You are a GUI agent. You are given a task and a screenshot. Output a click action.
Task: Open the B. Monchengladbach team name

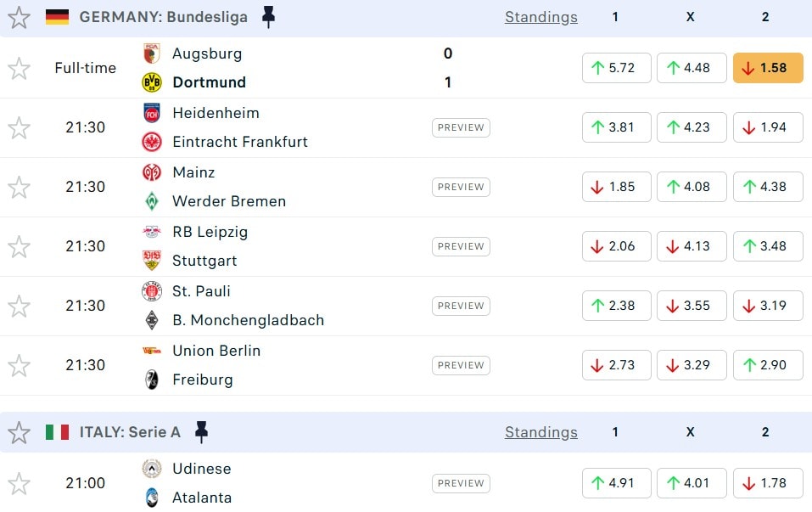pyautogui.click(x=248, y=320)
